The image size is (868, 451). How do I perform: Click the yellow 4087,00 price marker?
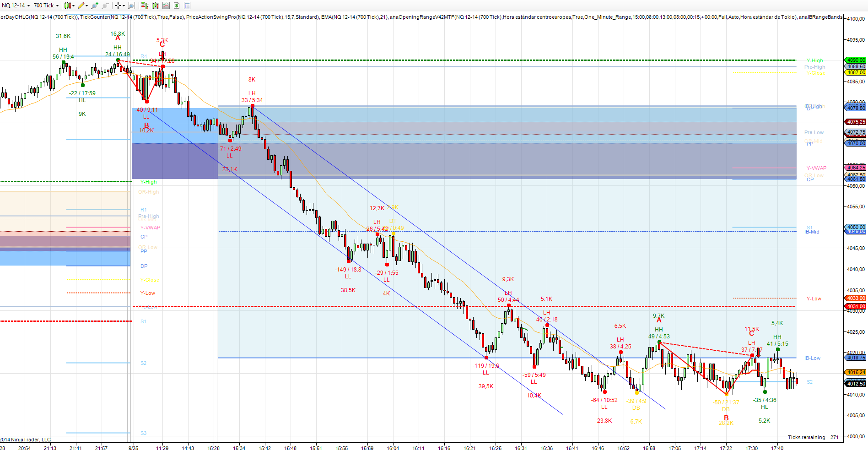(x=856, y=72)
